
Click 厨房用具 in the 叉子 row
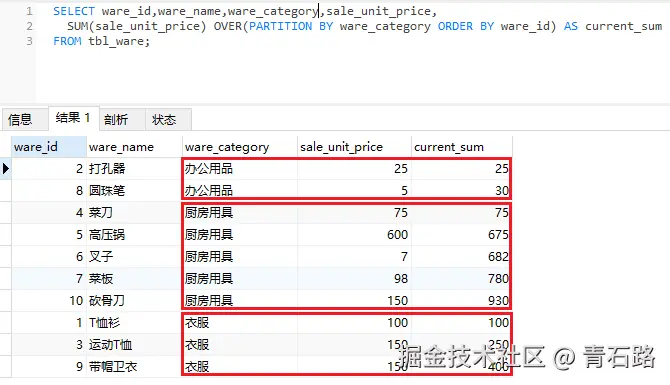[209, 256]
